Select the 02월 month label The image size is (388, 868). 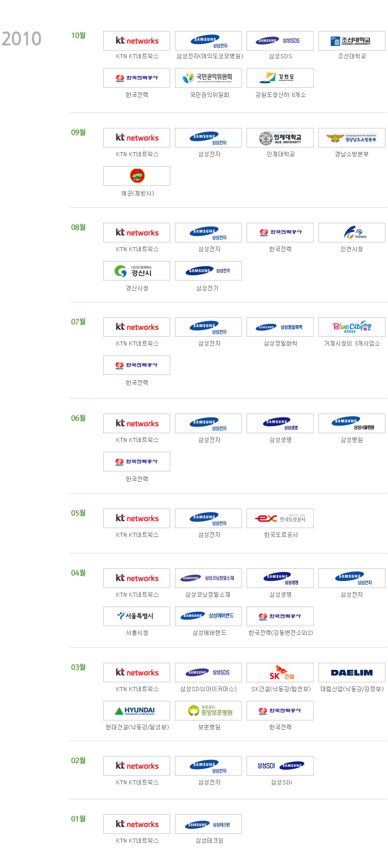[x=78, y=761]
